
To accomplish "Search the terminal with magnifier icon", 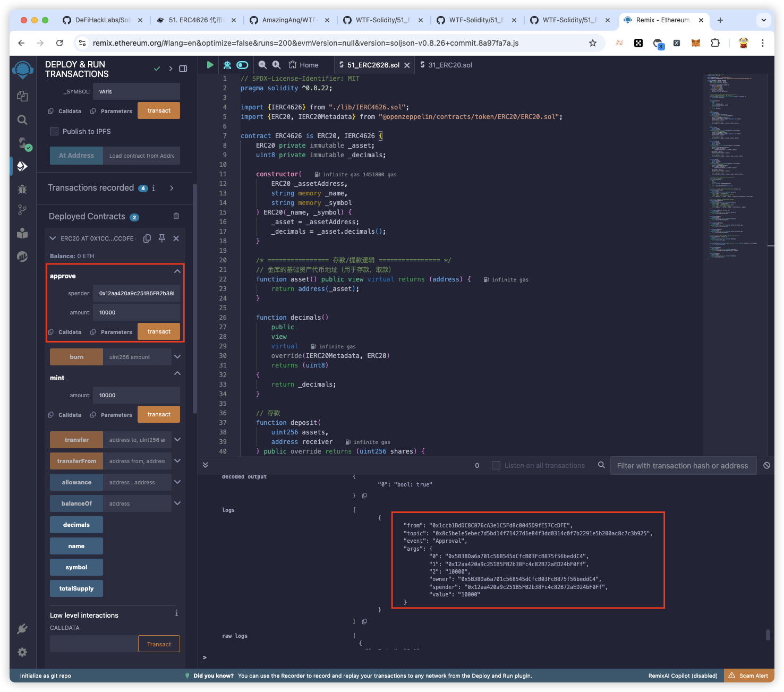I will (601, 465).
